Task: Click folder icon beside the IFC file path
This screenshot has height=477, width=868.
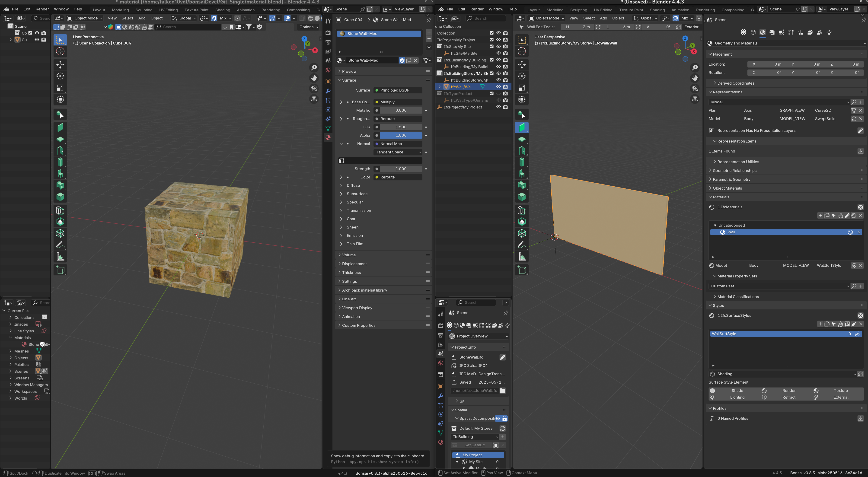Action: (x=502, y=391)
